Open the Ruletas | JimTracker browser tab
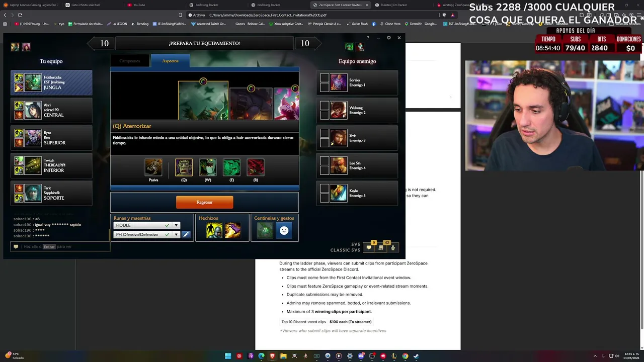This screenshot has width=644, height=362. click(x=401, y=5)
